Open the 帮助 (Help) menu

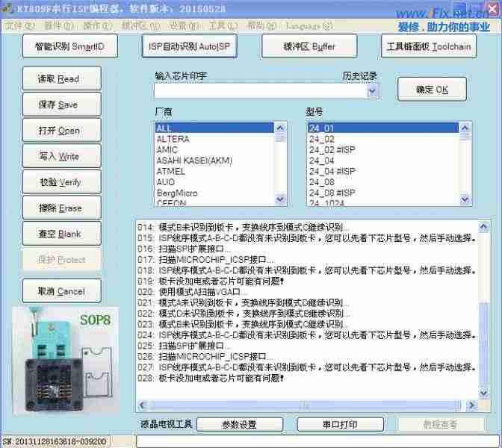pyautogui.click(x=262, y=26)
